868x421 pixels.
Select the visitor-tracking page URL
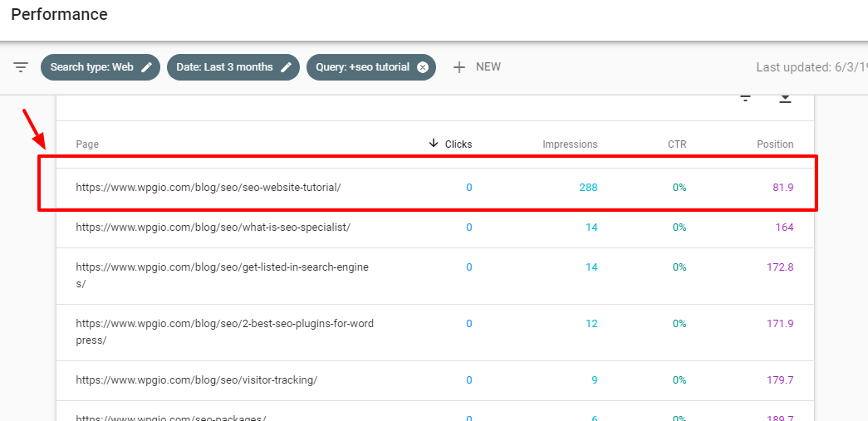pyautogui.click(x=197, y=380)
